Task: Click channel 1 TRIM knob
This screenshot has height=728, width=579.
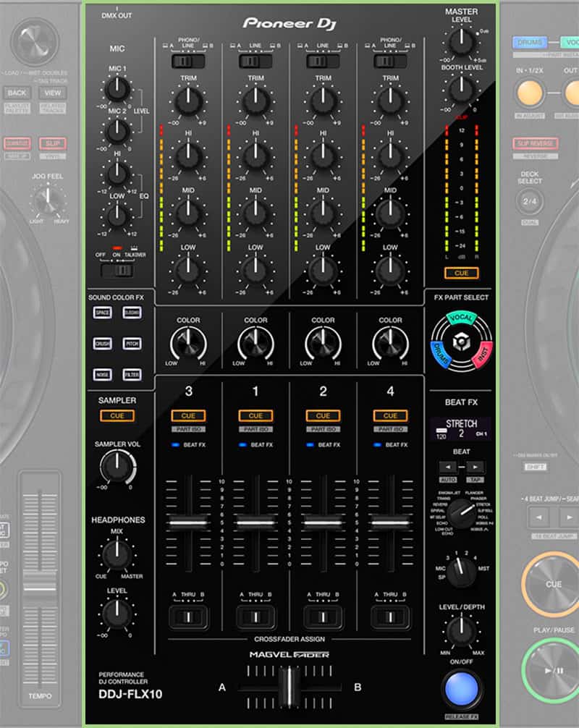Action: [255, 101]
